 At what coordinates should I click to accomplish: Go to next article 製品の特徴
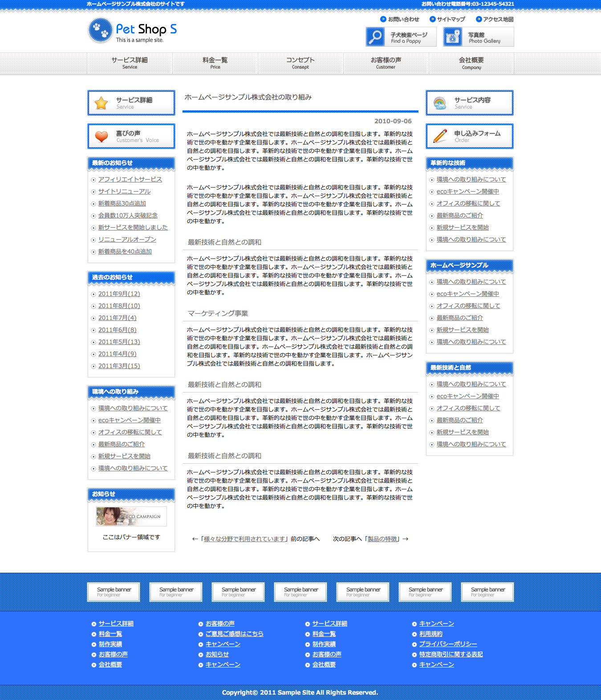click(383, 539)
